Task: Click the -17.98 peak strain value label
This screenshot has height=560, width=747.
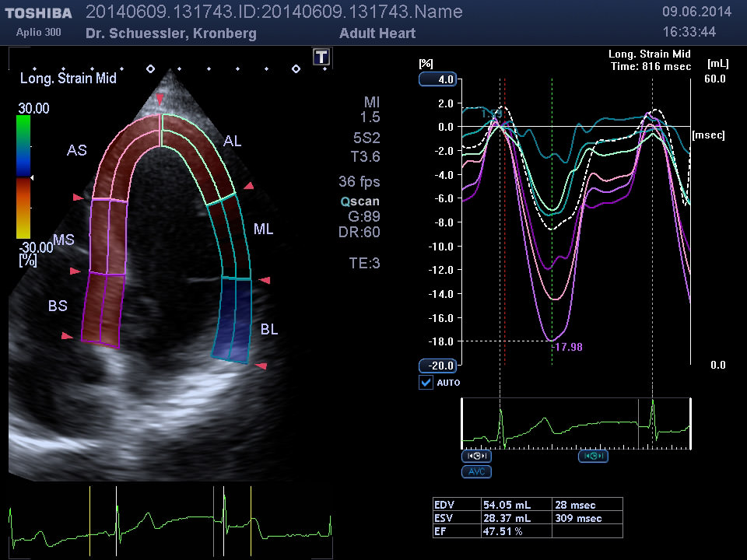Action: click(567, 347)
